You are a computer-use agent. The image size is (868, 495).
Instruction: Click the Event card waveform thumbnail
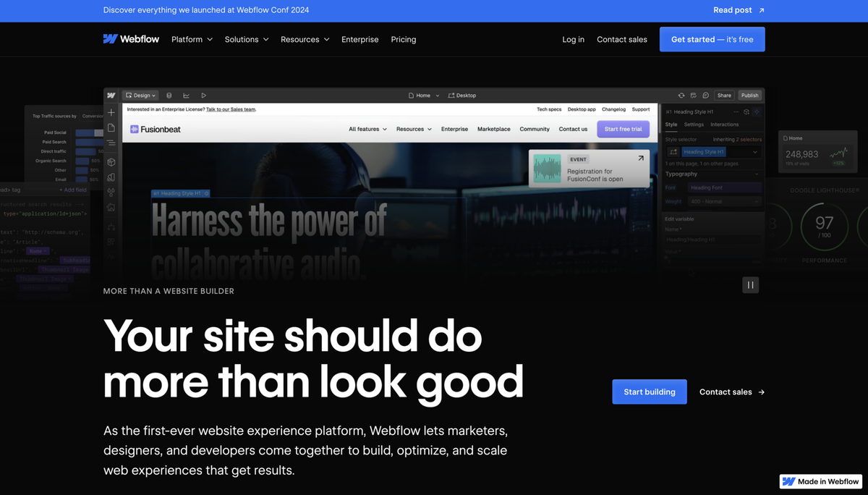point(548,169)
